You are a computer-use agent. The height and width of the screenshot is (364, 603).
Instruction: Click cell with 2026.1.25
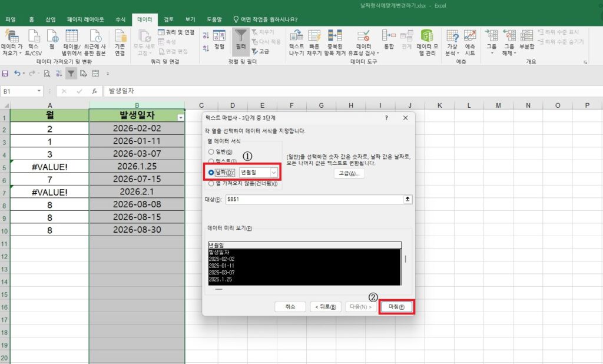(137, 167)
